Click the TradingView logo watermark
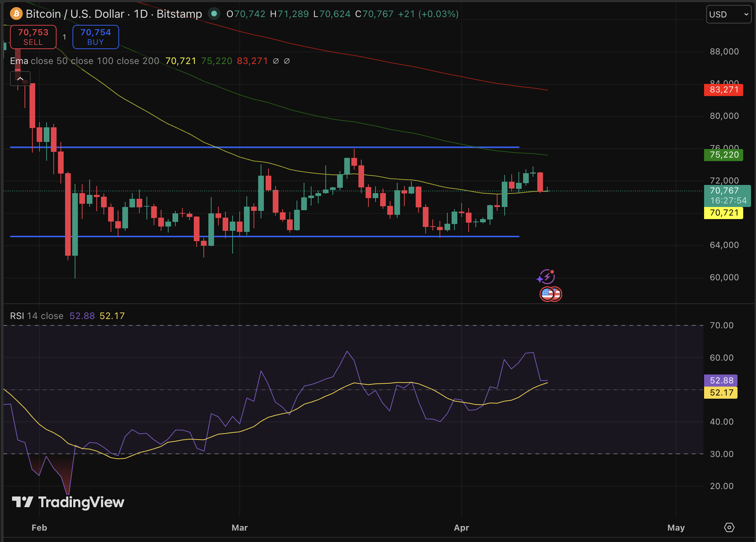Viewport: 756px width, 542px height. pyautogui.click(x=68, y=502)
